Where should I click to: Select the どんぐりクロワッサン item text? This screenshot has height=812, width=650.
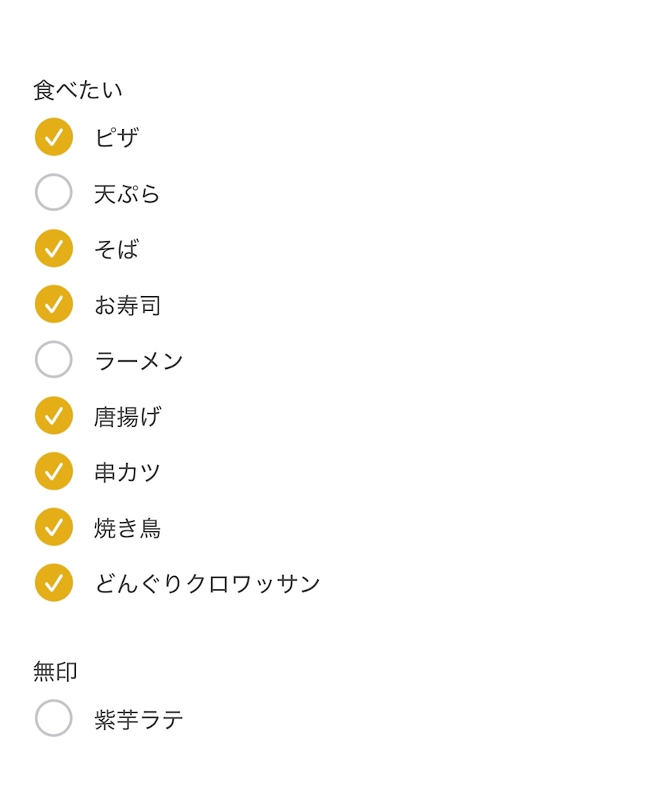pyautogui.click(x=207, y=584)
